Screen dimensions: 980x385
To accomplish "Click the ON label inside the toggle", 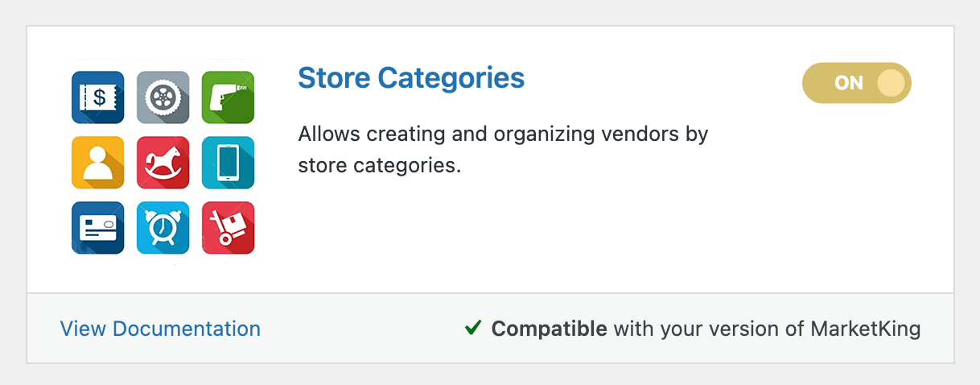I will click(849, 83).
